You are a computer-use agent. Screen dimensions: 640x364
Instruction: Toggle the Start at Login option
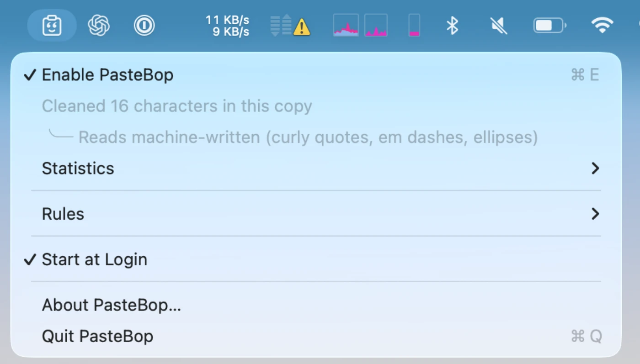click(x=316, y=259)
